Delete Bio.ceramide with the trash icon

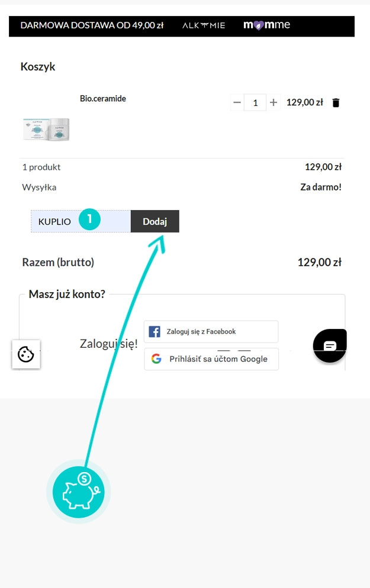(x=336, y=102)
